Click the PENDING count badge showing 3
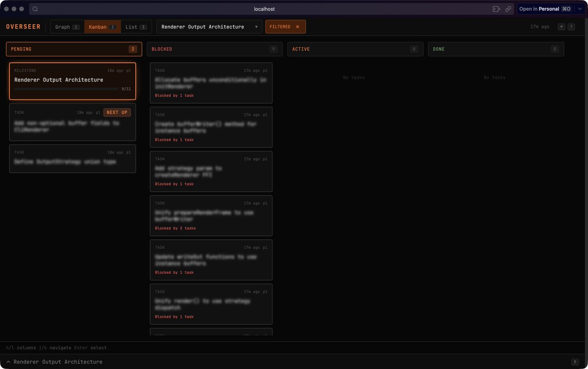 click(x=132, y=49)
